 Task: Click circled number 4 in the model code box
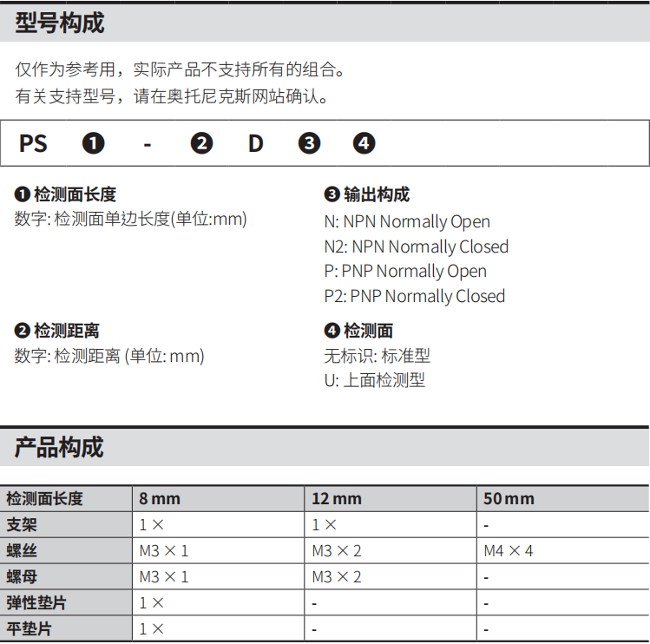364,143
